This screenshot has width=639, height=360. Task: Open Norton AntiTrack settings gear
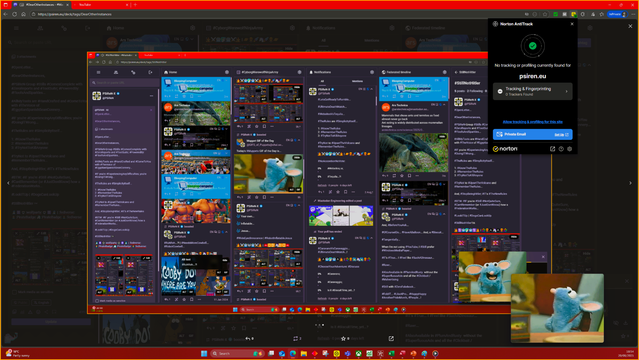(570, 149)
